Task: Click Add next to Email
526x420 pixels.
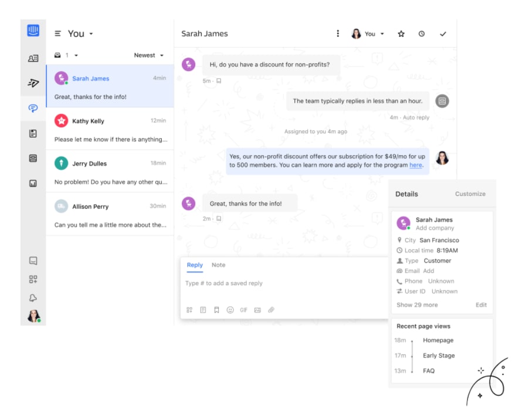Action: coord(429,271)
